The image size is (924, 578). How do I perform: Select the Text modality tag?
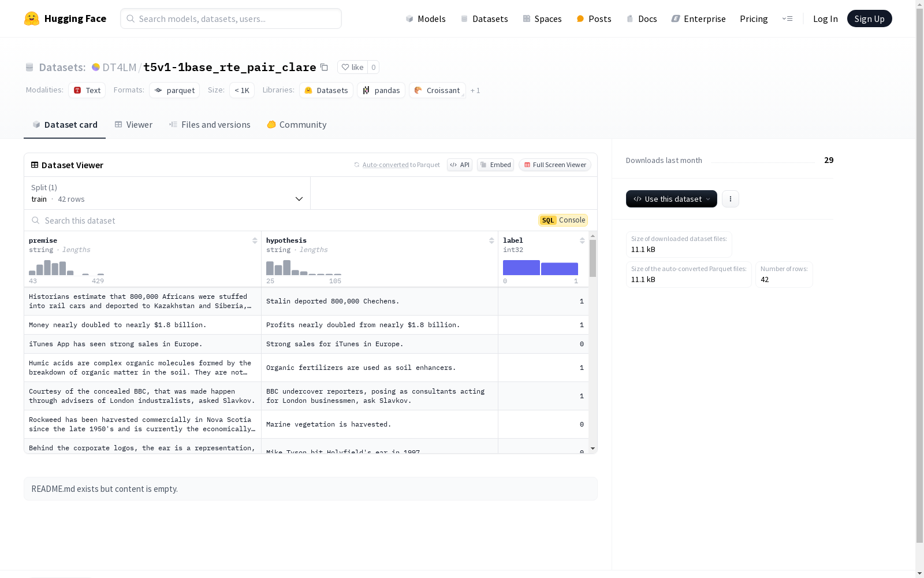pyautogui.click(x=87, y=90)
